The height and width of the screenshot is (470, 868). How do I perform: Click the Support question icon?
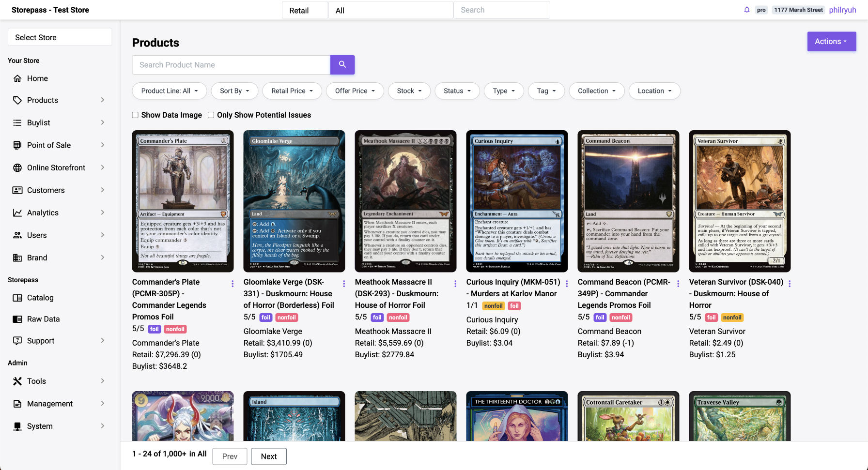click(17, 341)
